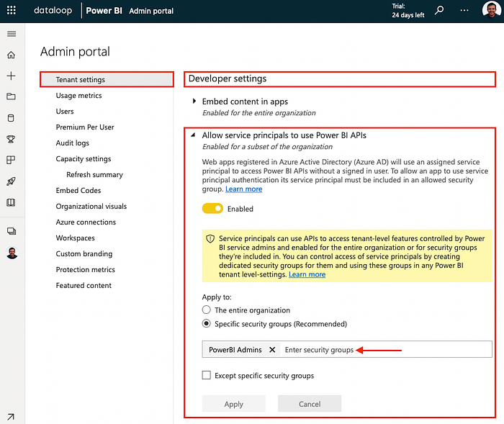The width and height of the screenshot is (504, 424).
Task: Open the app launcher grid icon
Action: [12, 10]
